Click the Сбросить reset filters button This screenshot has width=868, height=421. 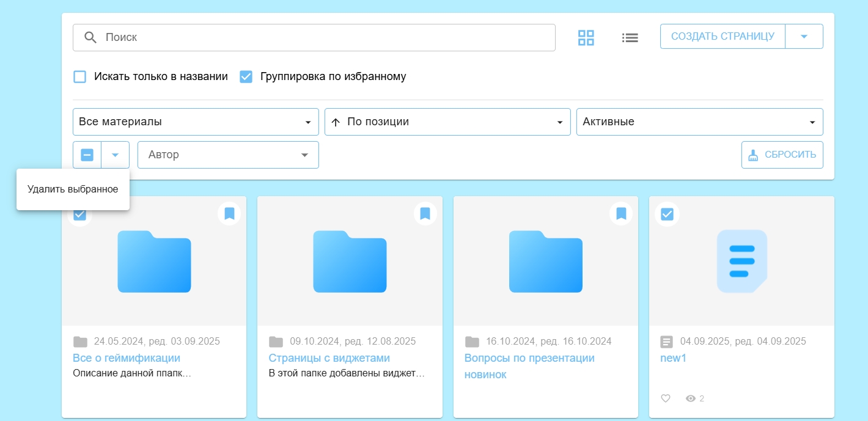click(x=782, y=155)
